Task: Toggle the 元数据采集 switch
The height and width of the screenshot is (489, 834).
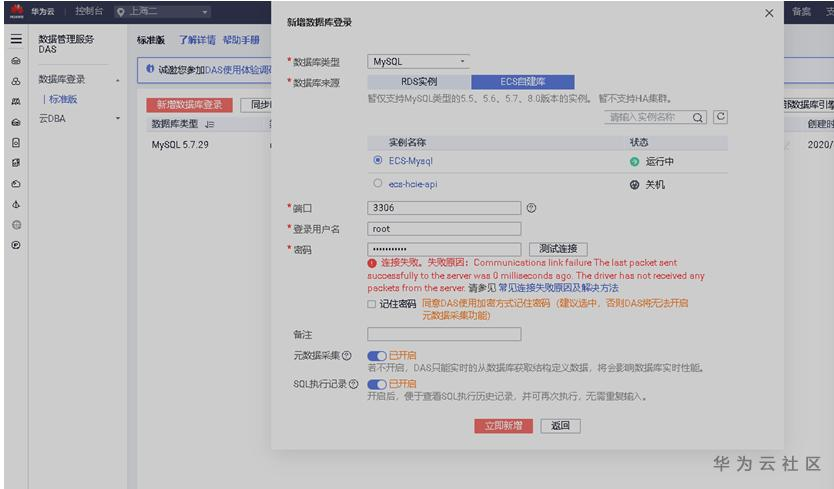Action: (377, 355)
